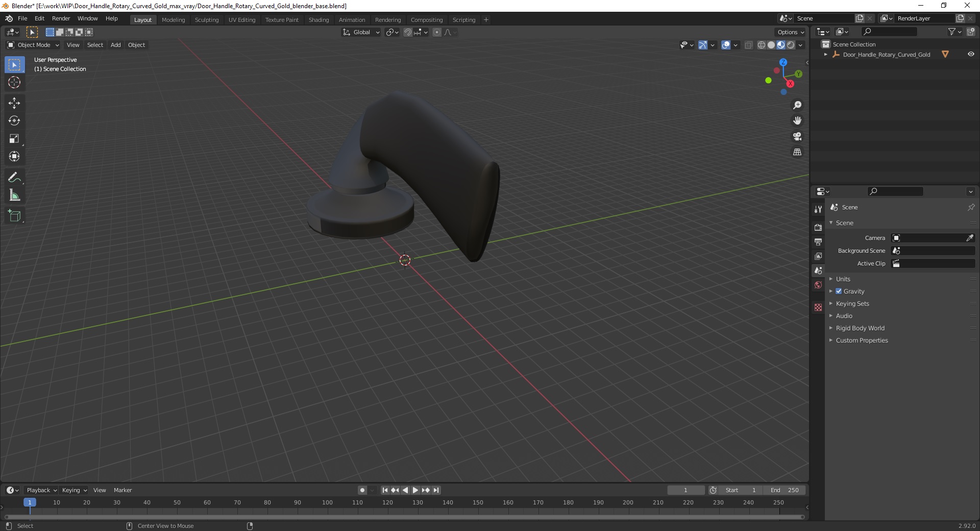980x531 pixels.
Task: Open the Keying dropdown
Action: 74,490
